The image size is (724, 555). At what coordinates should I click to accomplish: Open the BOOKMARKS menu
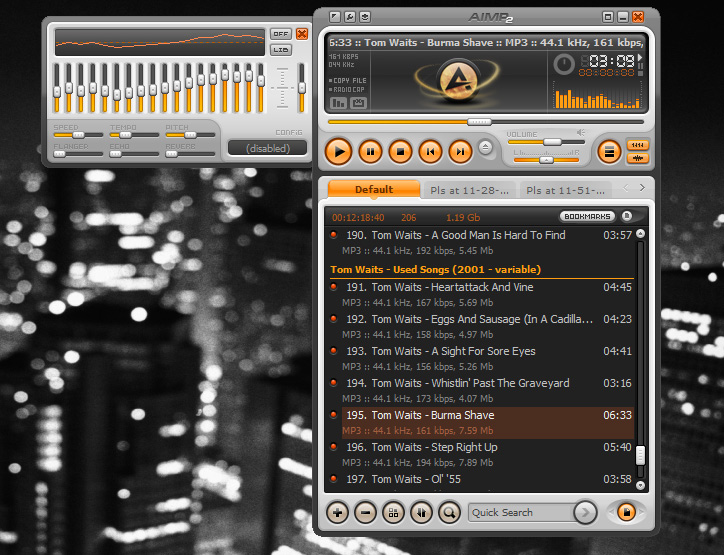point(587,216)
